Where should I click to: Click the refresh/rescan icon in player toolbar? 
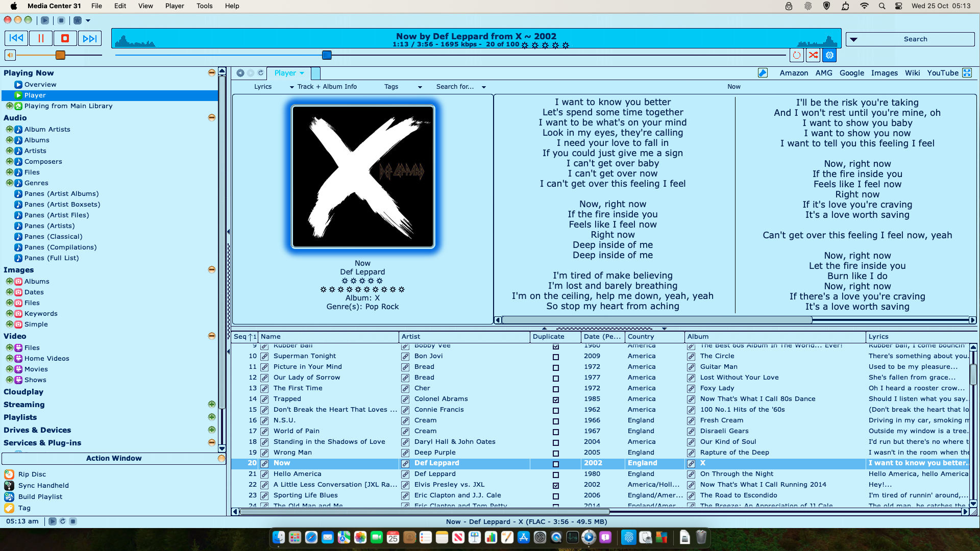[261, 72]
